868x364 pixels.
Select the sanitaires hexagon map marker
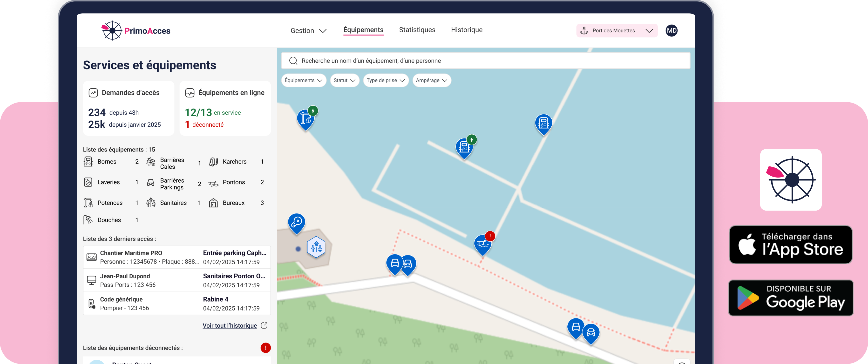pyautogui.click(x=316, y=247)
